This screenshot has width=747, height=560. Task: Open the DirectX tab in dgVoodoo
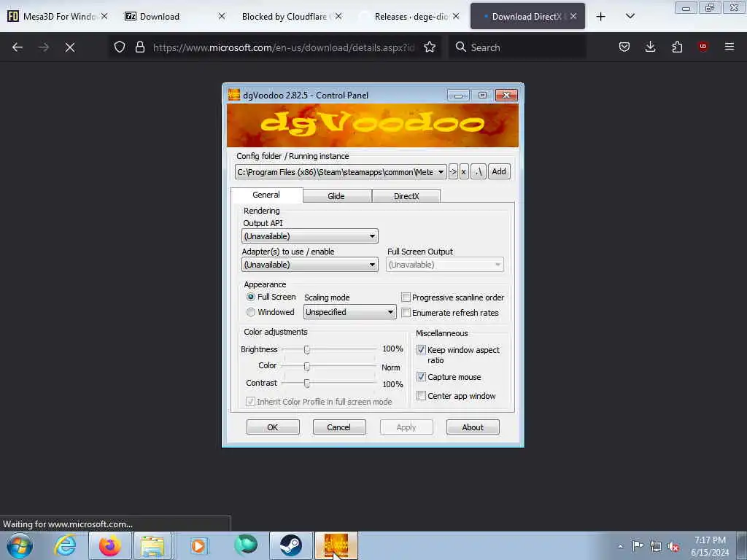(406, 195)
